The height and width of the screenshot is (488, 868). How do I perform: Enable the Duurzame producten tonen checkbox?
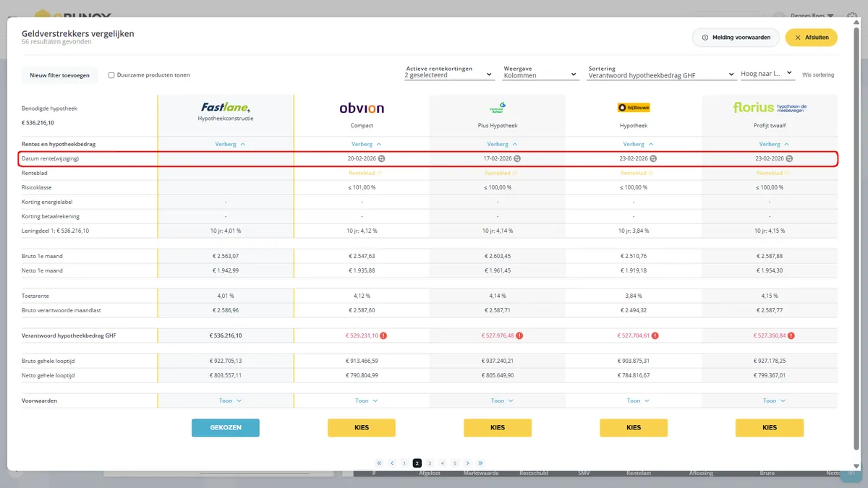pyautogui.click(x=111, y=75)
